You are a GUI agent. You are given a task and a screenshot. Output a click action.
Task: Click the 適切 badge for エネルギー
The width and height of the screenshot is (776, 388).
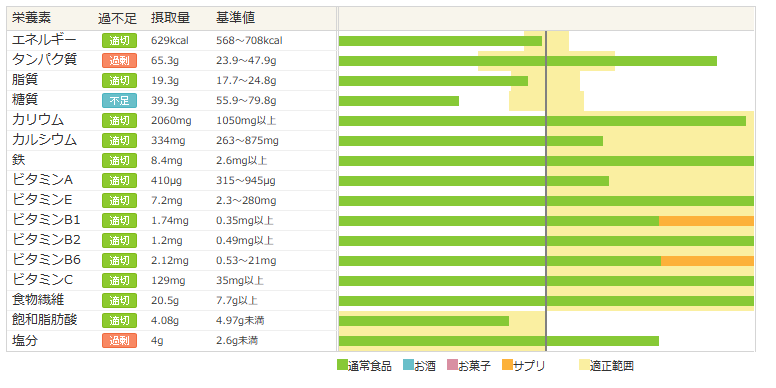[119, 41]
